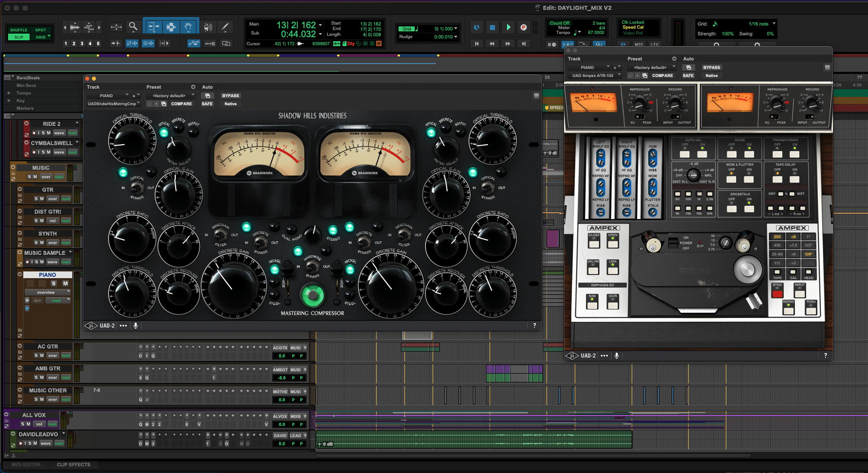Select the Grabber hand tool
The height and width of the screenshot is (473, 868).
point(188,27)
